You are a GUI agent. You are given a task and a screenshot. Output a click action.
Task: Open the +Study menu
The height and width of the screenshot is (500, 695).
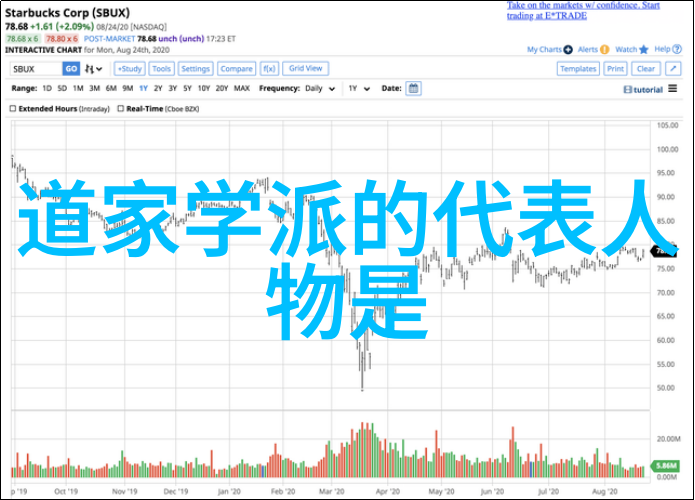129,69
